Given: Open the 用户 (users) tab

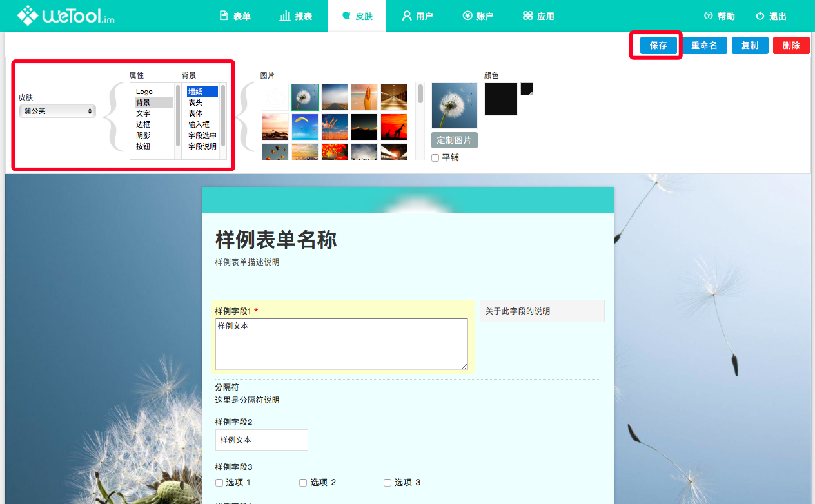Looking at the screenshot, I should 417,16.
